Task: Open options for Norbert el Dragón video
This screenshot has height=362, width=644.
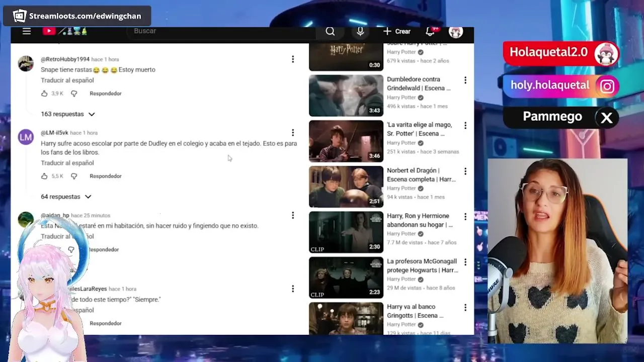Action: pos(465,171)
